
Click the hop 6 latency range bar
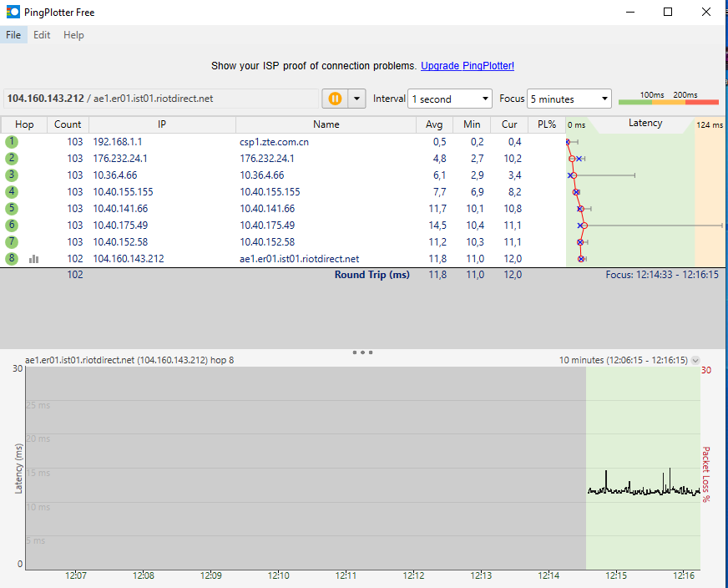point(652,226)
